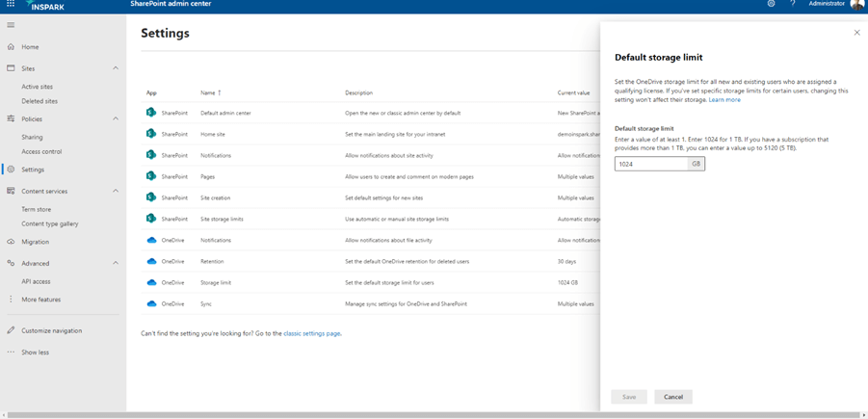This screenshot has width=868, height=419.
Task: Click the Show less ellipsis icon
Action: [x=11, y=352]
